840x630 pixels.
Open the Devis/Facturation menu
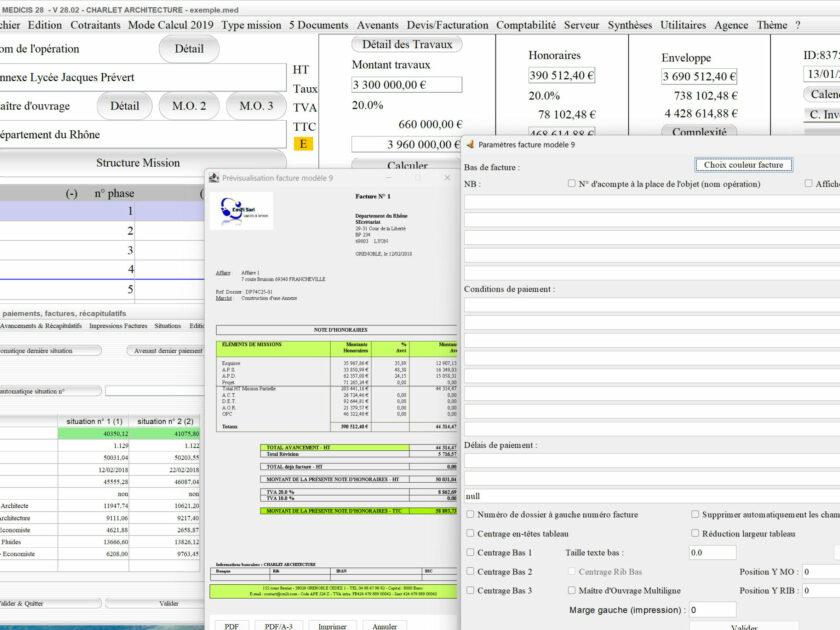click(x=447, y=25)
